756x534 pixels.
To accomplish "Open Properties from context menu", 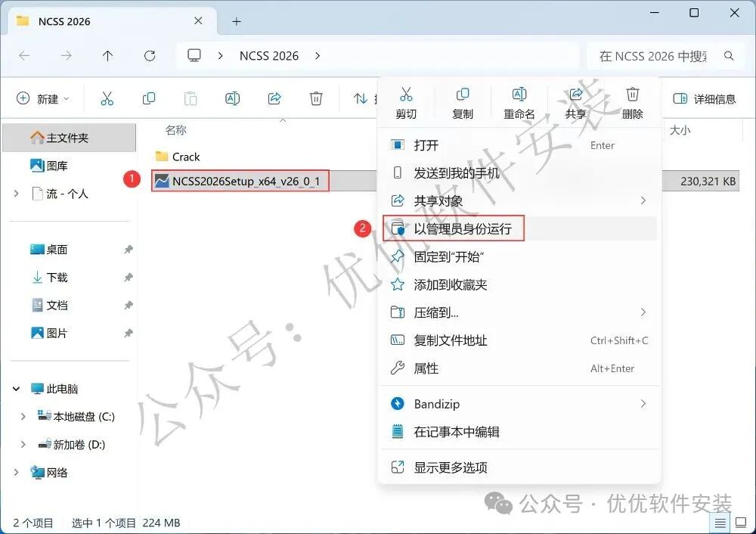I will (x=519, y=368).
